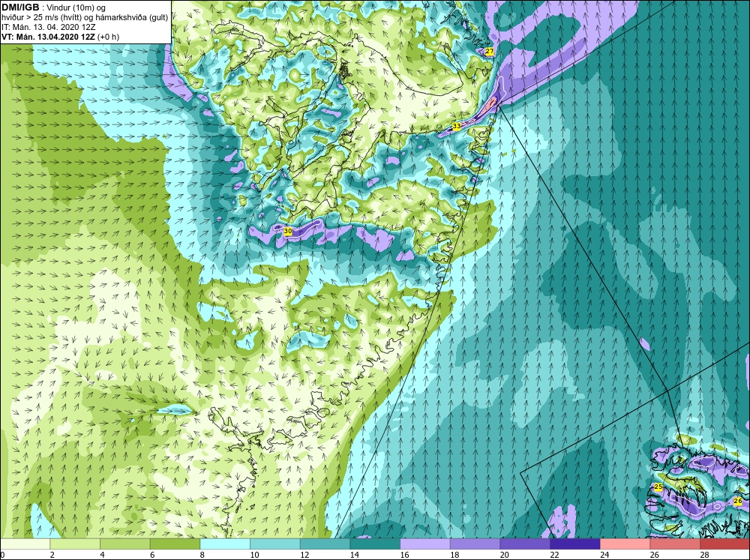Select the 24–26 m/s light pink legend swatch
Viewport: 750px width, 560px height.
coord(625,544)
